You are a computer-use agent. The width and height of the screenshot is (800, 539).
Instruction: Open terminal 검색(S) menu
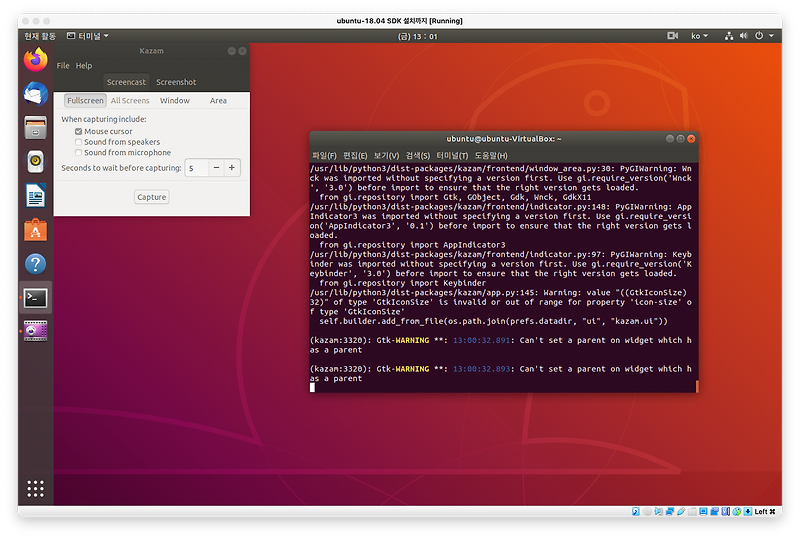pyautogui.click(x=418, y=155)
